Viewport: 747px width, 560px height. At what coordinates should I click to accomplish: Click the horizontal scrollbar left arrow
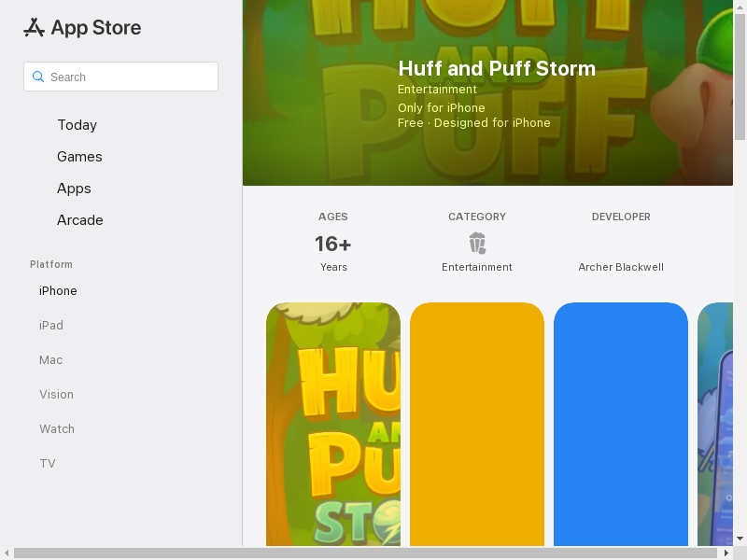pos(7,553)
